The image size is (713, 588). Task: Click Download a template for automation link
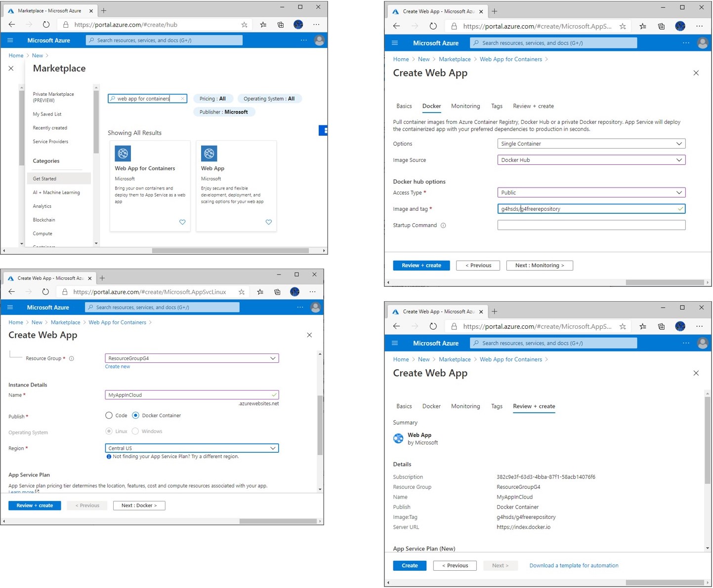[x=574, y=566]
